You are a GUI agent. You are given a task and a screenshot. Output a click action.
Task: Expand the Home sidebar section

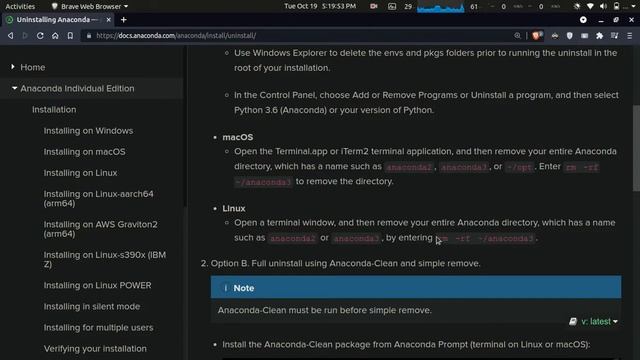tap(13, 67)
